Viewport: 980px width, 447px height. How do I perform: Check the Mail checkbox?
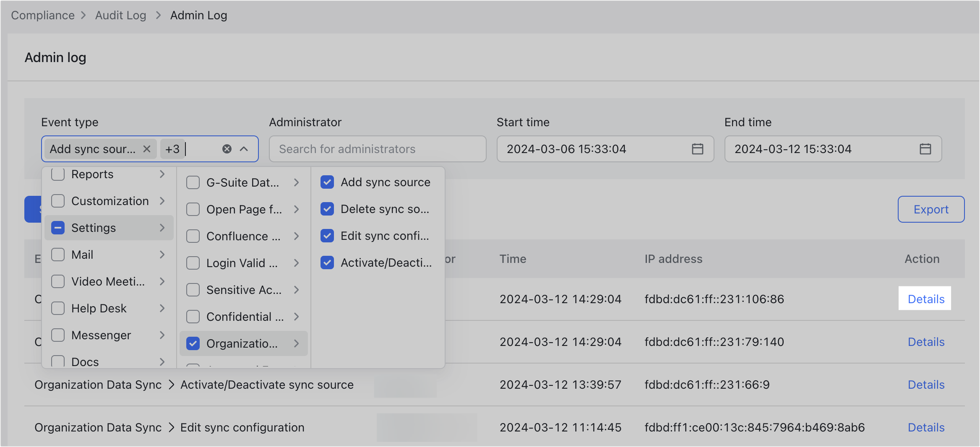58,255
